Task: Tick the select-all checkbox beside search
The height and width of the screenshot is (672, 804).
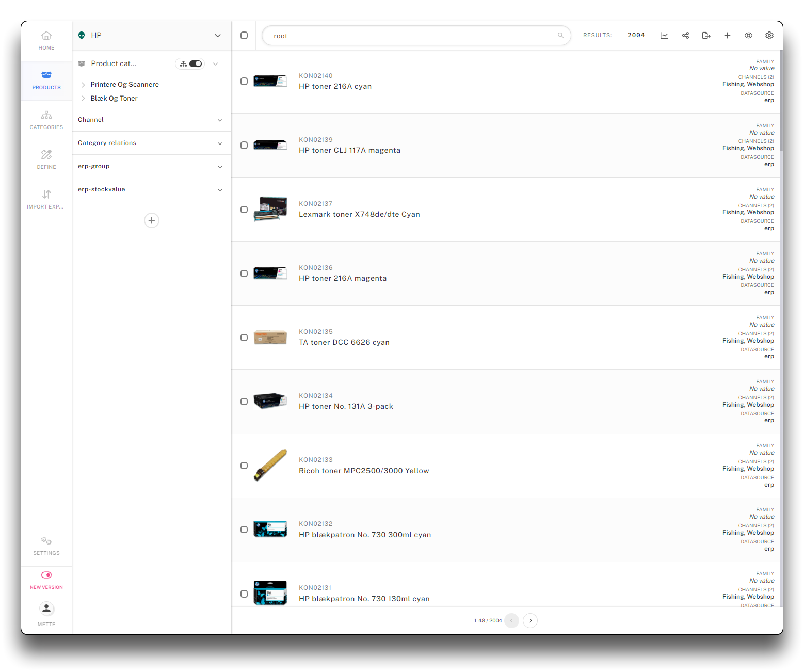Action: 244,36
